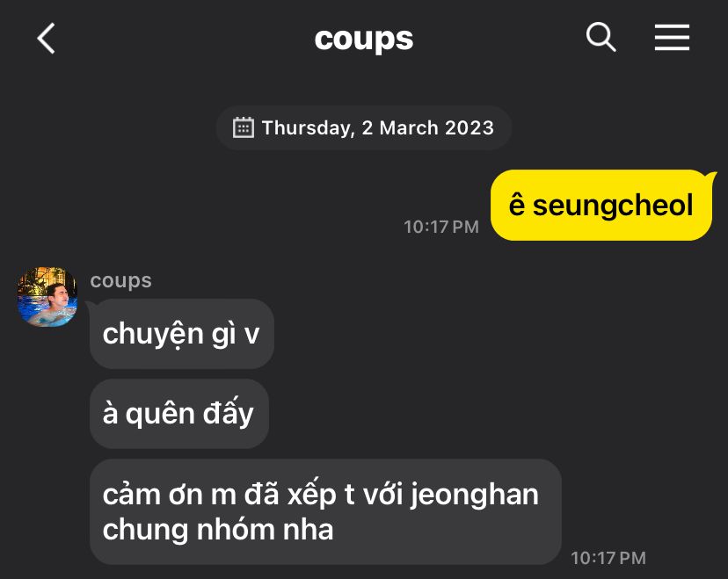Go back using the left arrow

point(46,38)
